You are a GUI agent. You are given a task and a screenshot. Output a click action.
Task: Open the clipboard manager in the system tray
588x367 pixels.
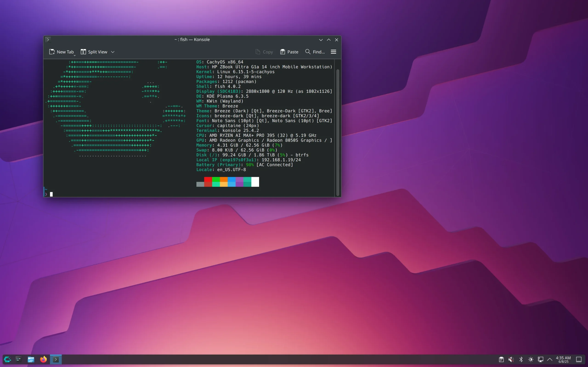tap(501, 359)
